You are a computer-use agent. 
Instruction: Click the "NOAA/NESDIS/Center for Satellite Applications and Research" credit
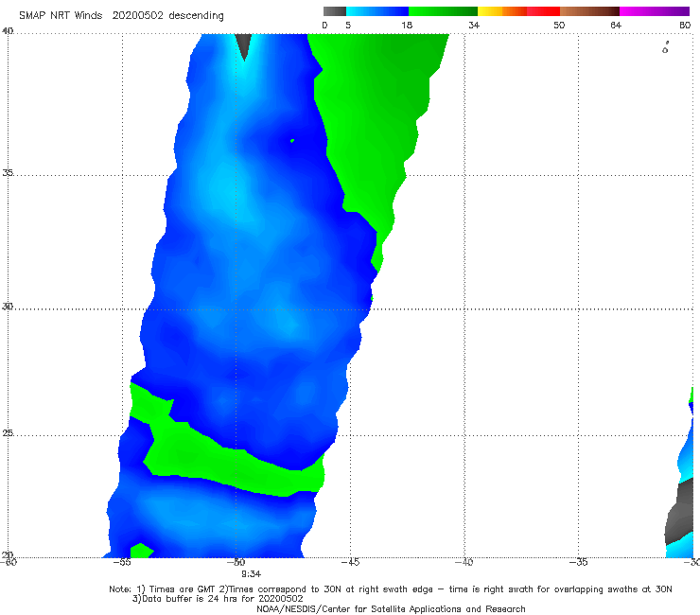click(391, 609)
